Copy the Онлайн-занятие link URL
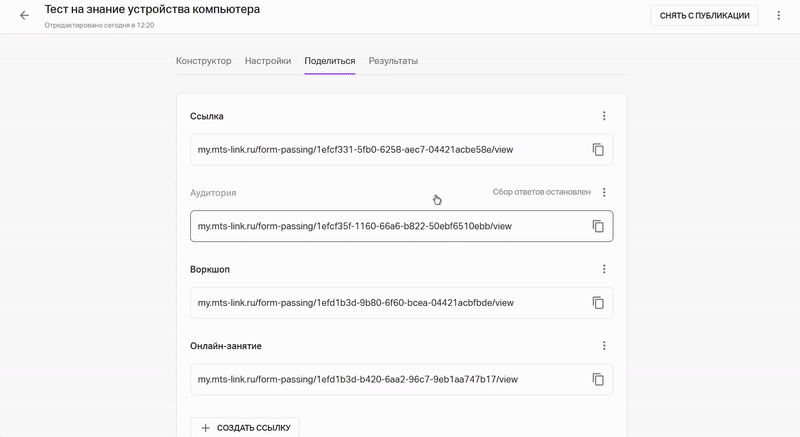Viewport: 800px width, 437px height. click(x=598, y=379)
